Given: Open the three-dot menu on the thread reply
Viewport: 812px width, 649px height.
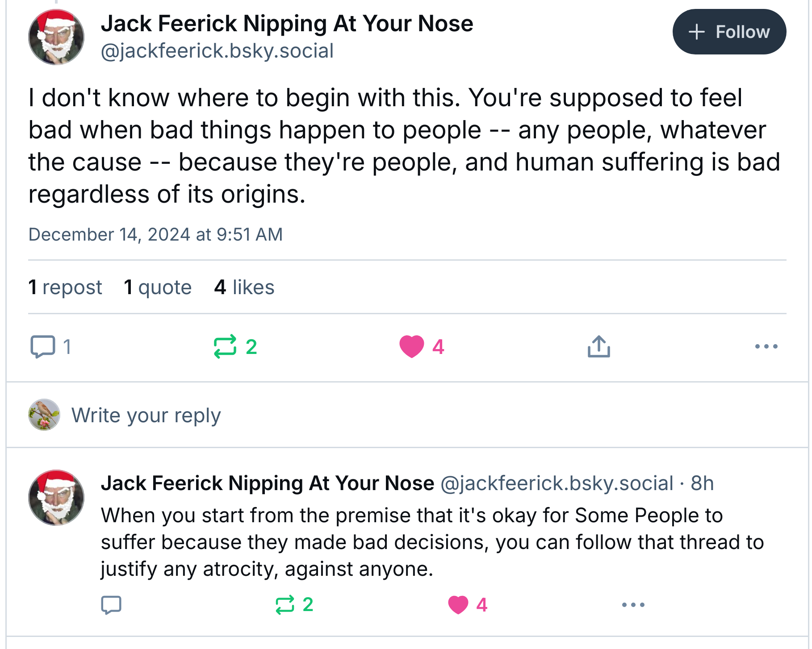Looking at the screenshot, I should click(633, 605).
